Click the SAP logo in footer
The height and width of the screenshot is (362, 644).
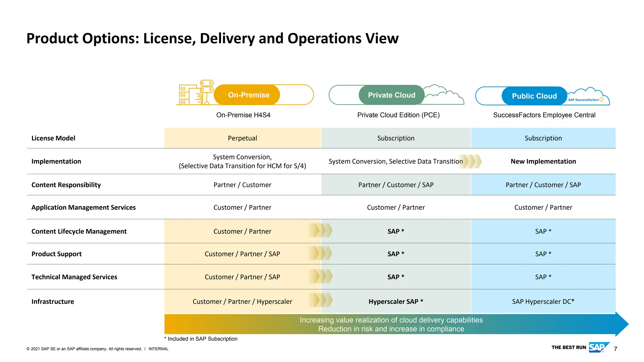pyautogui.click(x=597, y=348)
